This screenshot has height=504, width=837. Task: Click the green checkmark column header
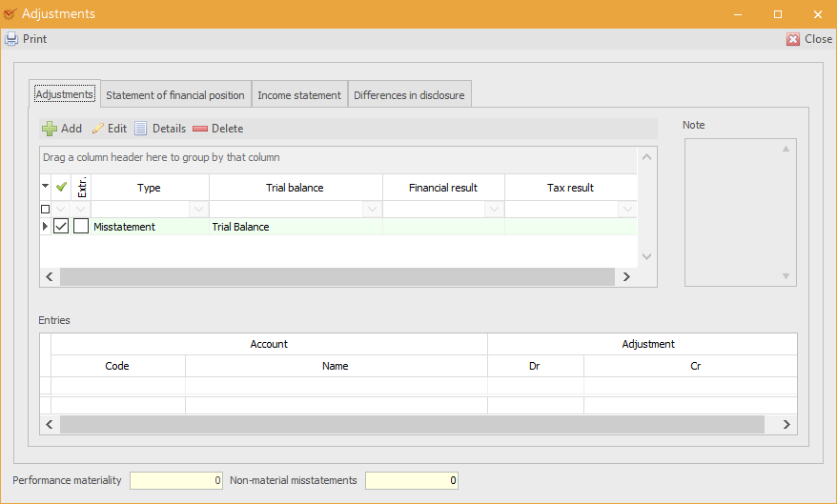(x=61, y=187)
